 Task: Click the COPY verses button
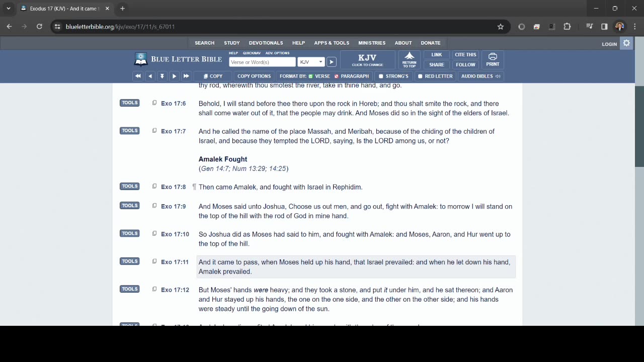213,76
